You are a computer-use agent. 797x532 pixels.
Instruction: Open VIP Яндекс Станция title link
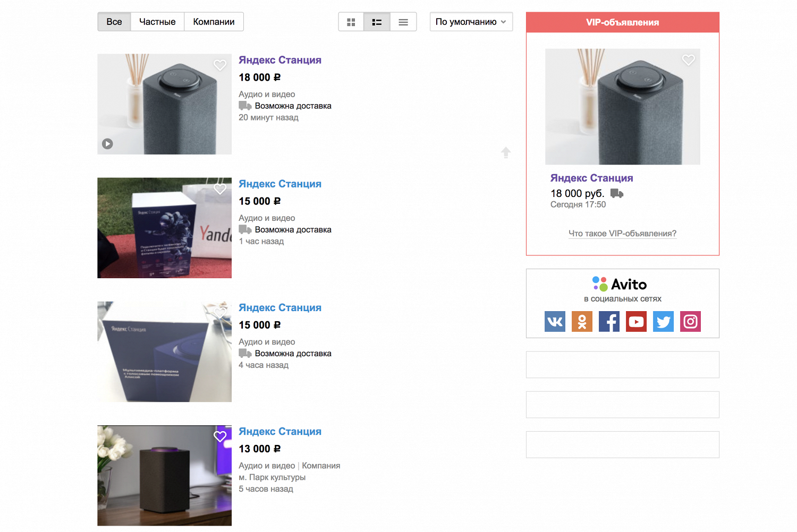coord(591,178)
